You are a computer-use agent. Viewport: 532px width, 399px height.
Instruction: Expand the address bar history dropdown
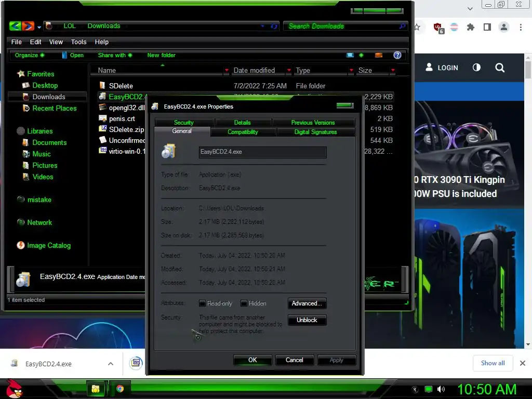262,26
